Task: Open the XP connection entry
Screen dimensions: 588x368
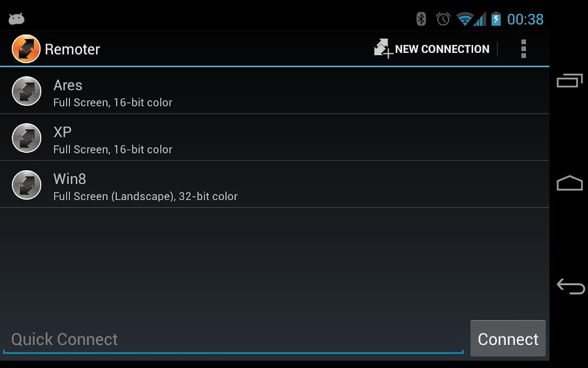Action: tap(274, 137)
